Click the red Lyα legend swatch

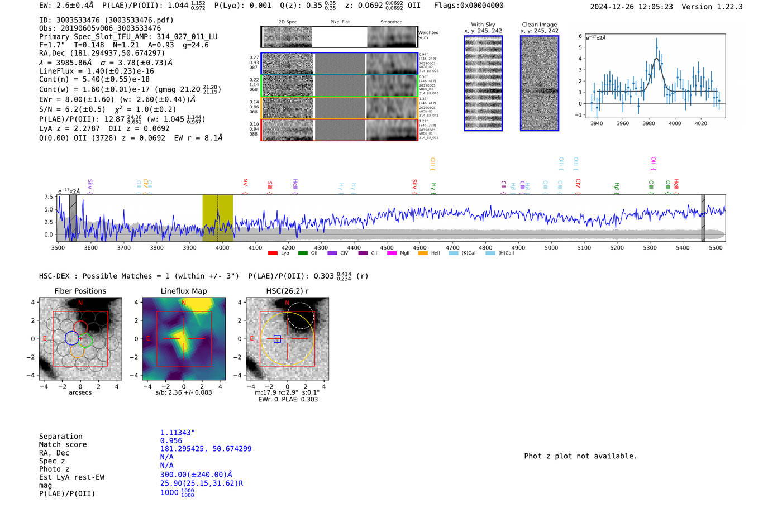pos(273,253)
